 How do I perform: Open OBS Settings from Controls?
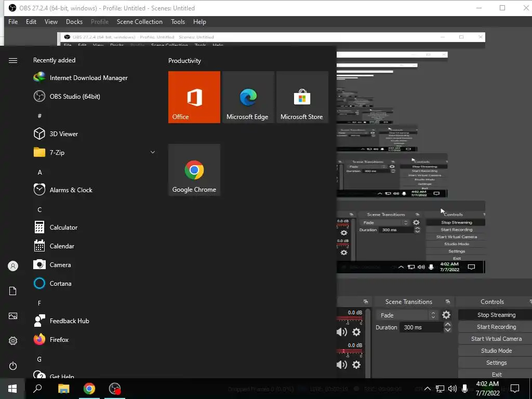(x=496, y=363)
